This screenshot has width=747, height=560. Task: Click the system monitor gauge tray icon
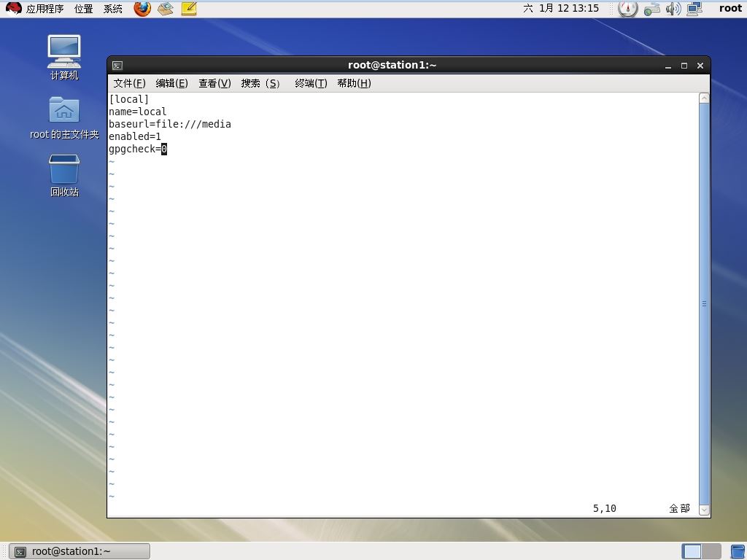[627, 9]
